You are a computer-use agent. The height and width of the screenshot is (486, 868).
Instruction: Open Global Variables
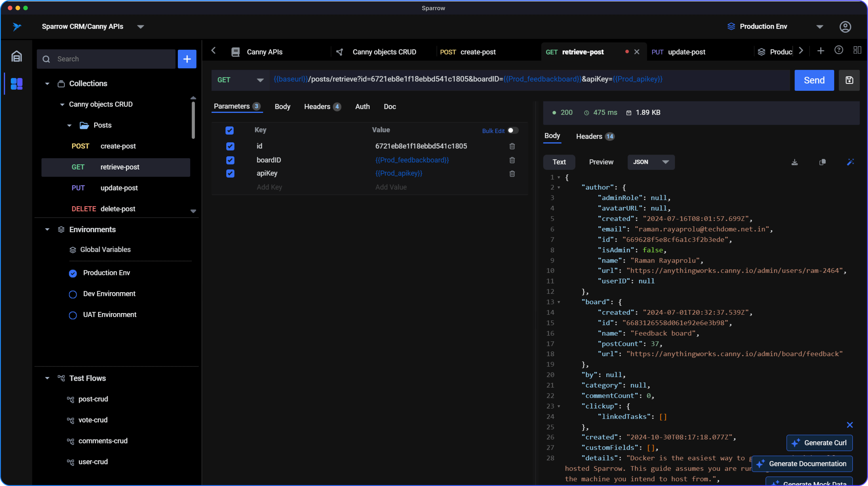pyautogui.click(x=105, y=250)
